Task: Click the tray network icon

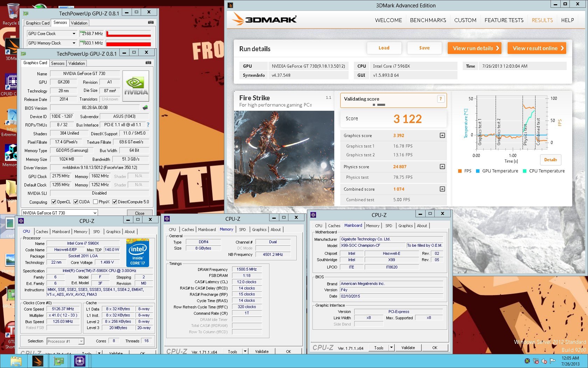Action: pyautogui.click(x=536, y=361)
